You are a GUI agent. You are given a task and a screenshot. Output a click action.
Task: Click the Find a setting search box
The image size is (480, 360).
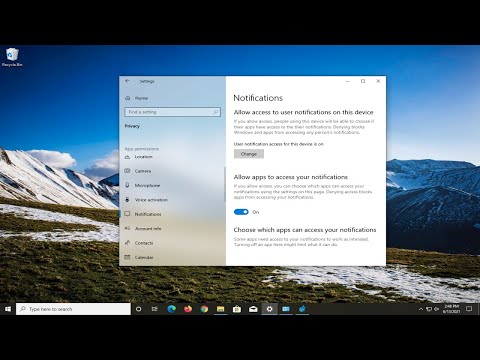[173, 112]
